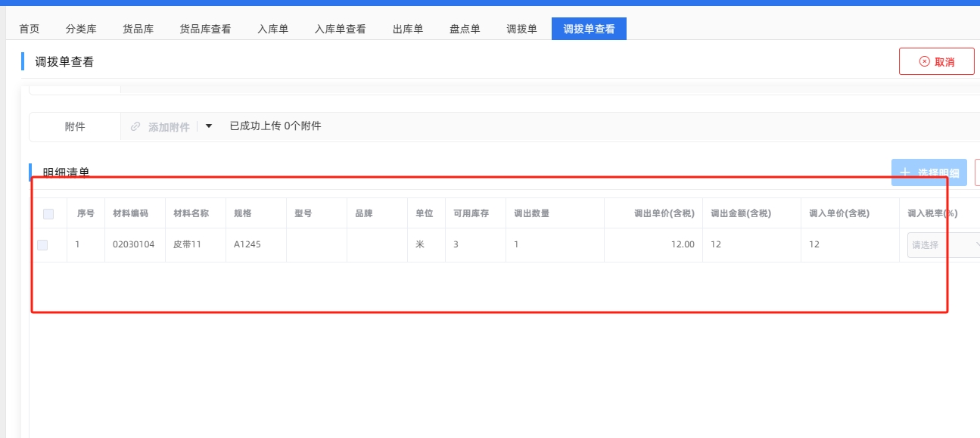Go to the 调拨单 tab

pyautogui.click(x=522, y=30)
